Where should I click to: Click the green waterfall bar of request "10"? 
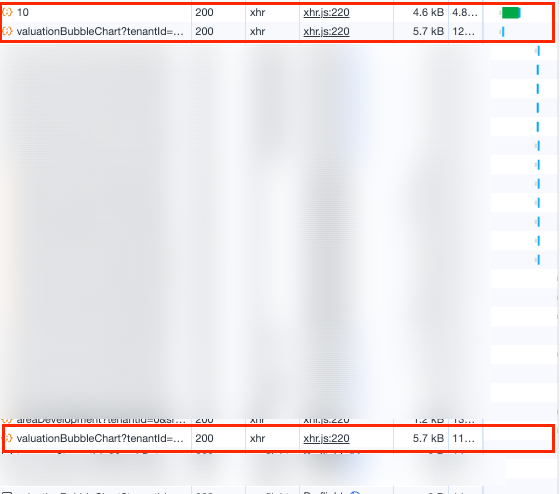click(511, 13)
